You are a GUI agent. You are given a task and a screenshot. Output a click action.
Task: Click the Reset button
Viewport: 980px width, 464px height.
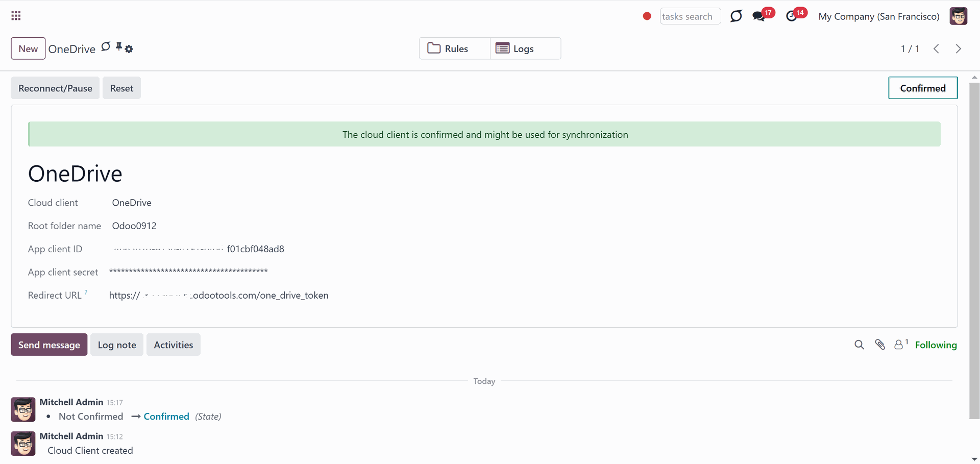[x=121, y=88]
